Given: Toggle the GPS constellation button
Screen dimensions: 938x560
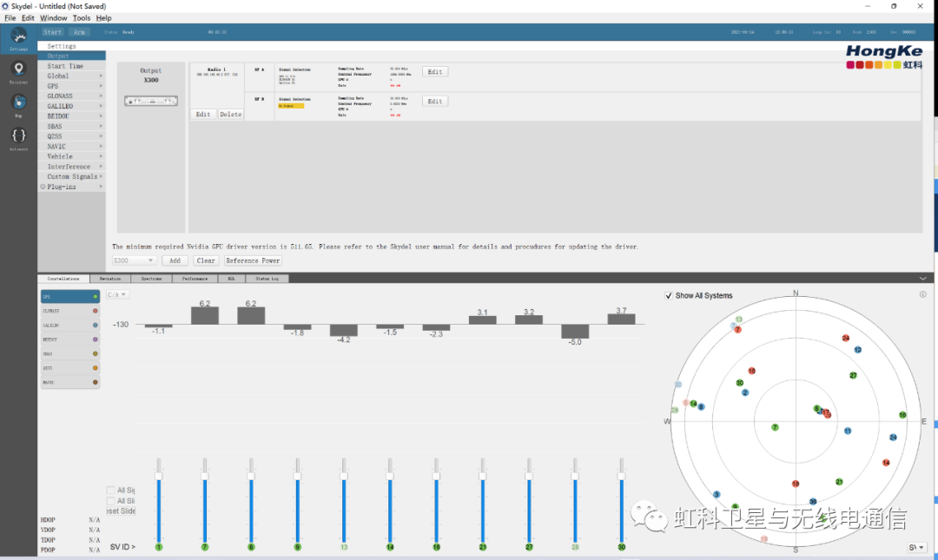Looking at the screenshot, I should coord(70,296).
